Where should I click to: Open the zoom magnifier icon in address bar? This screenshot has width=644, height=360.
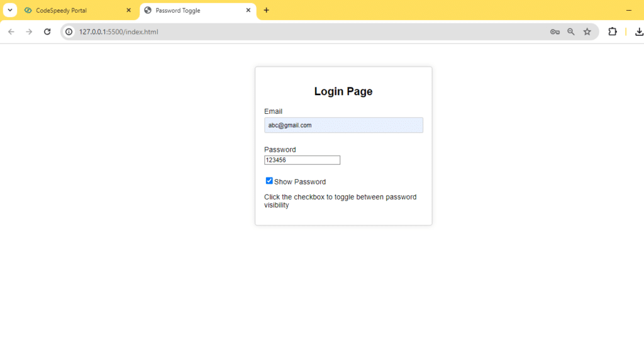[571, 31]
